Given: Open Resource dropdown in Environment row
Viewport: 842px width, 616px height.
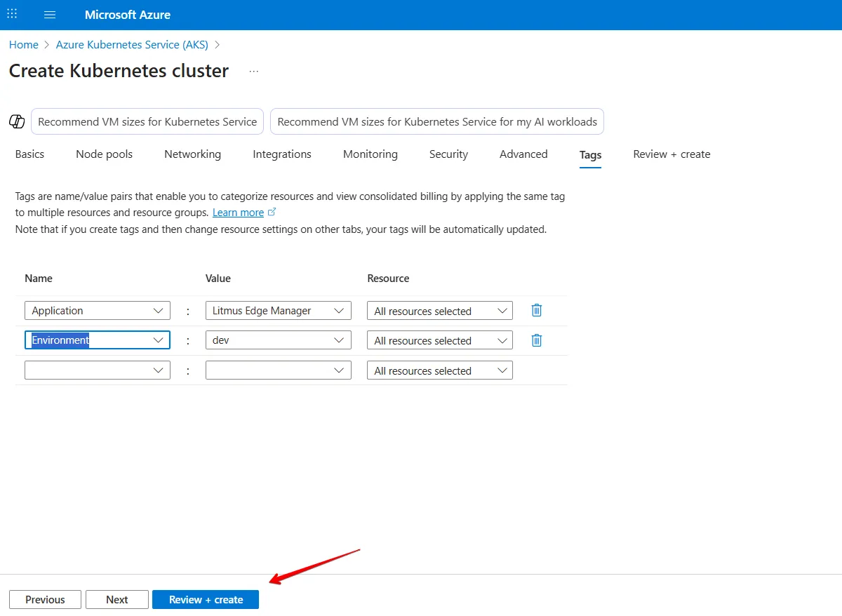Looking at the screenshot, I should click(x=440, y=340).
